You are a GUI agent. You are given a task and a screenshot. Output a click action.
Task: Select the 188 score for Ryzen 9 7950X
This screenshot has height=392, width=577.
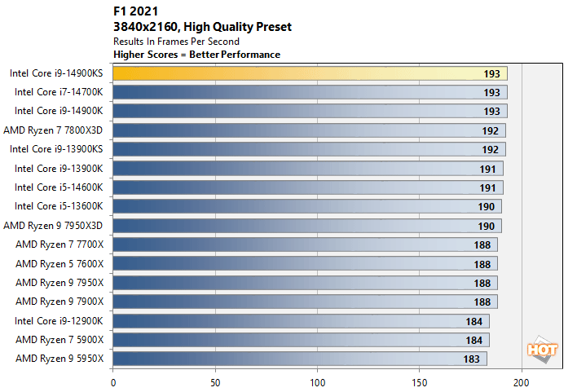tap(482, 284)
